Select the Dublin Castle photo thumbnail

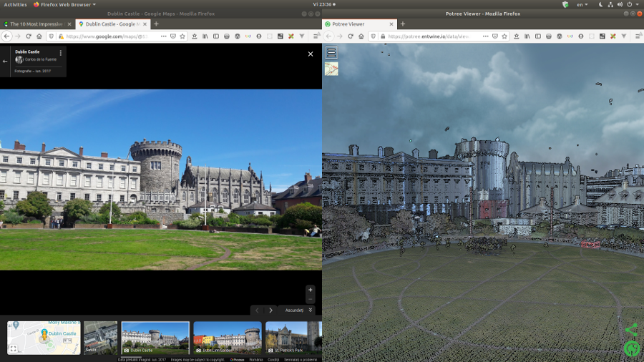(155, 338)
